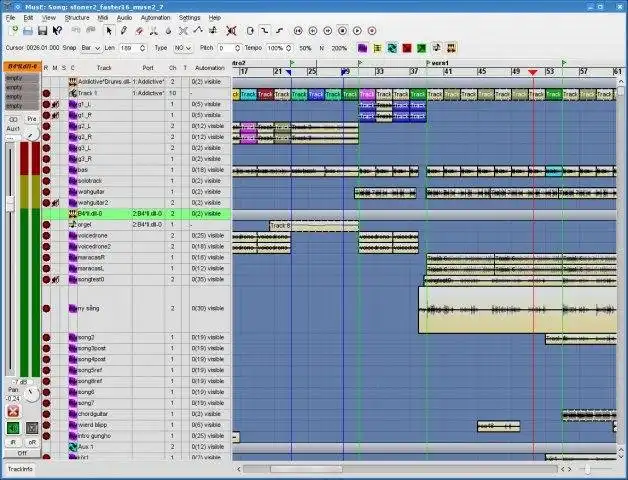
Task: Open the oR output routing button
Action: click(x=32, y=442)
